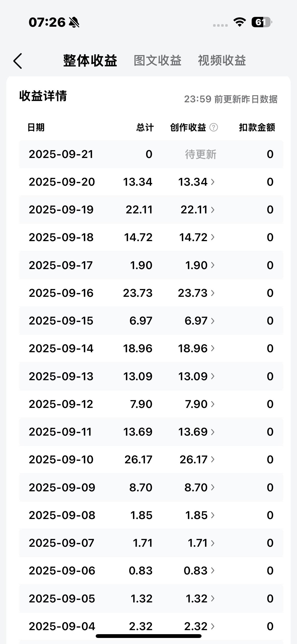
Task: Open the chevron beside 0.83 on 2025-09-06
Action: (x=213, y=571)
